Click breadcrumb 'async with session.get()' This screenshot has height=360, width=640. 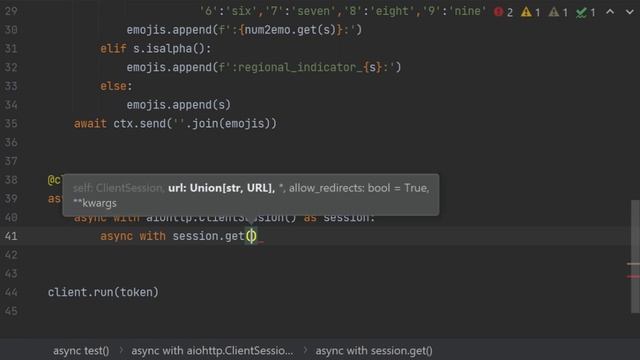click(374, 351)
